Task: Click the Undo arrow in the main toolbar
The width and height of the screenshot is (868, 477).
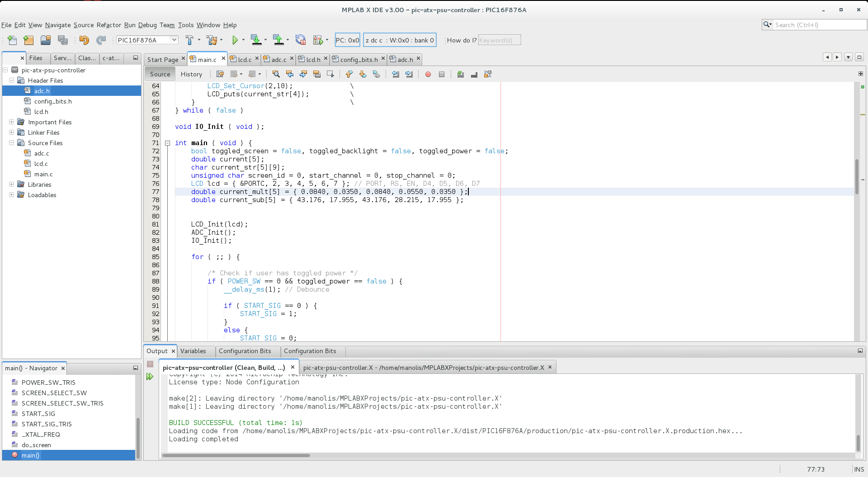Action: (84, 40)
